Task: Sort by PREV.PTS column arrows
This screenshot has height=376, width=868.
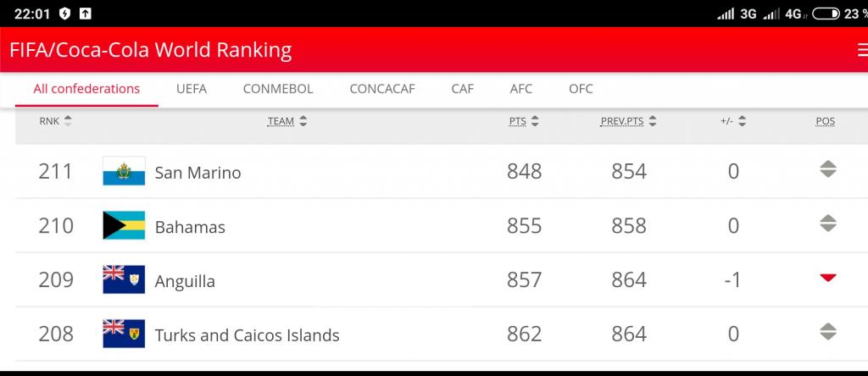Action: click(653, 121)
